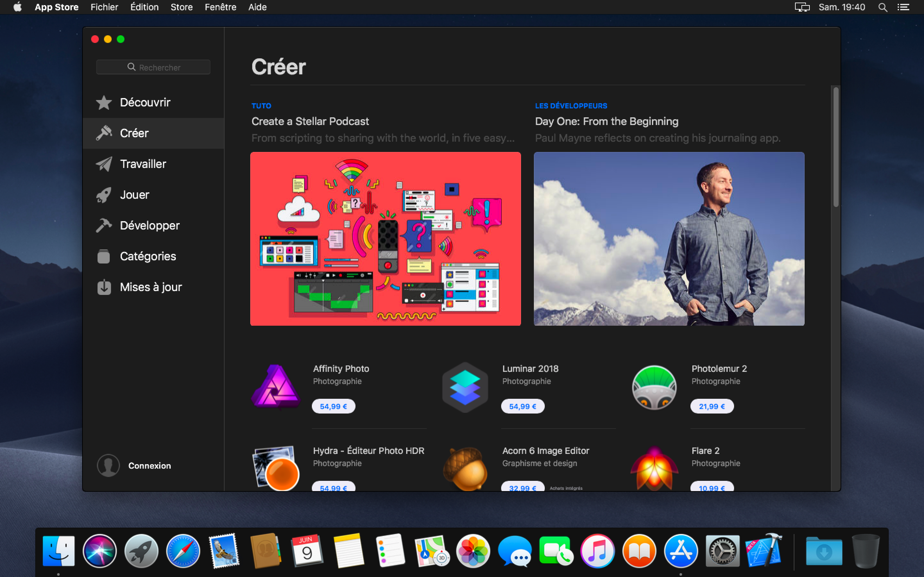Open the Create a Stellar Podcast artwork

[385, 238]
